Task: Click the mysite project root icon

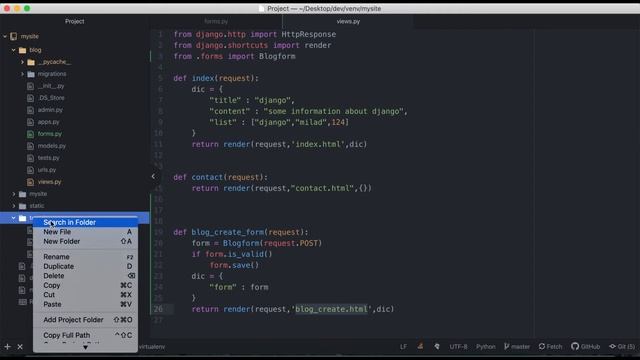Action: click(14, 36)
